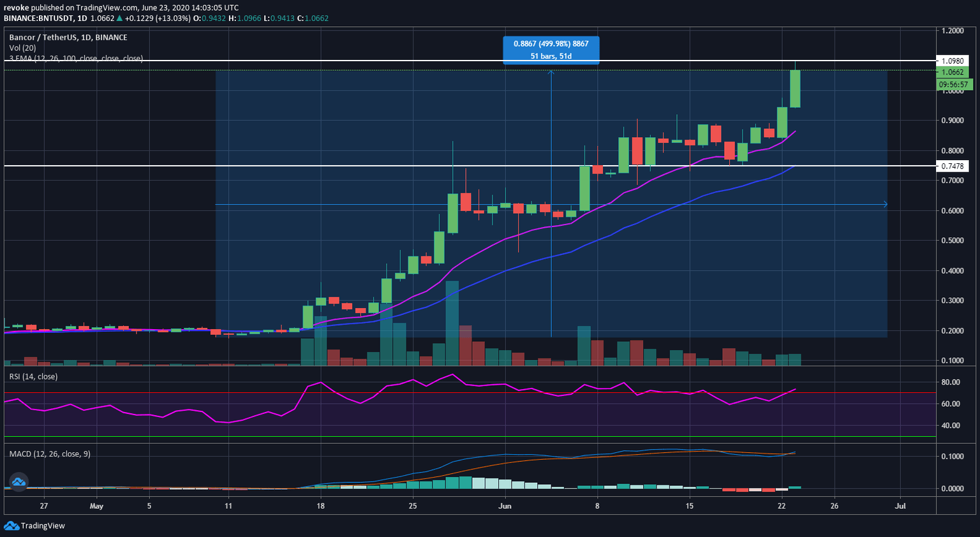
Task: Click the TradingView cloud logo at bottom
Action: click(11, 526)
